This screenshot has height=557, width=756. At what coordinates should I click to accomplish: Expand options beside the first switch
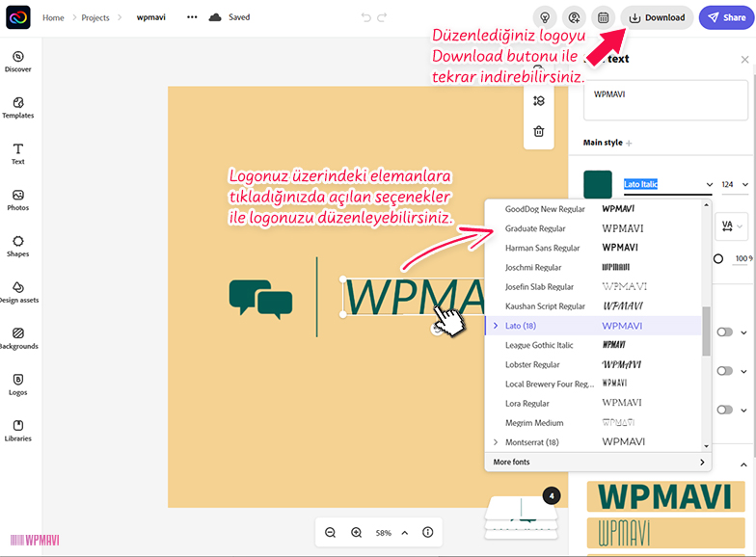pos(744,332)
